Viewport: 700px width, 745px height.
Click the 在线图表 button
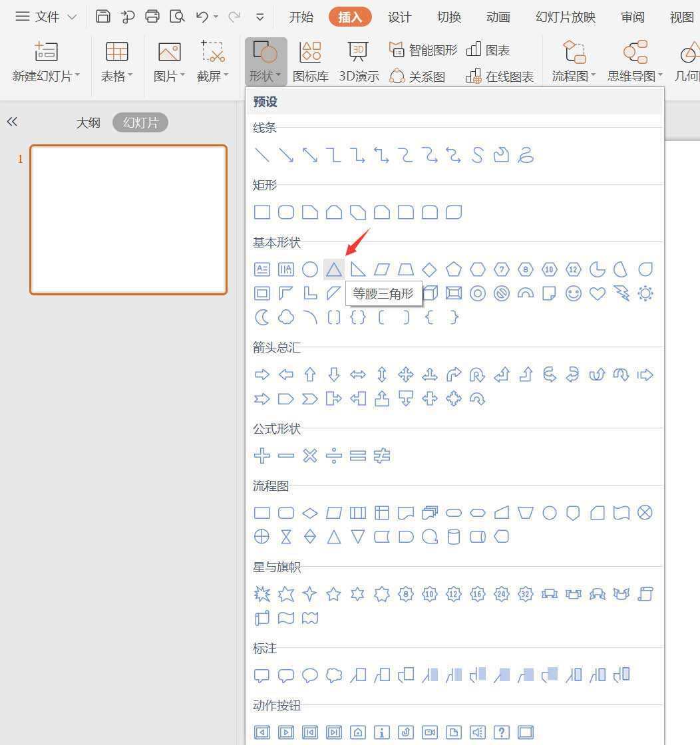pyautogui.click(x=500, y=76)
